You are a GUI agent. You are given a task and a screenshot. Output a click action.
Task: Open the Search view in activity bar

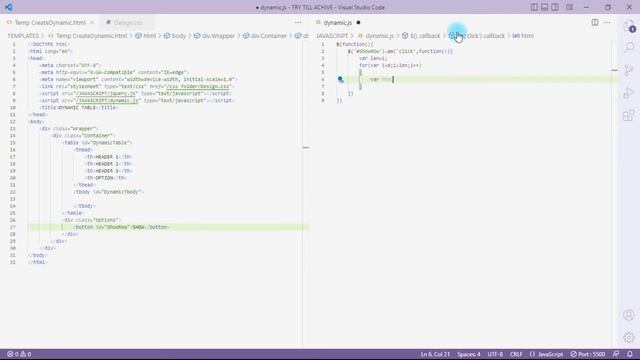click(629, 47)
